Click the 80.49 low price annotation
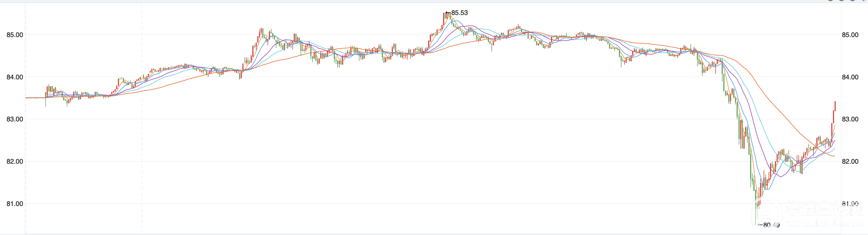This screenshot has height=235, width=868. coord(771,225)
